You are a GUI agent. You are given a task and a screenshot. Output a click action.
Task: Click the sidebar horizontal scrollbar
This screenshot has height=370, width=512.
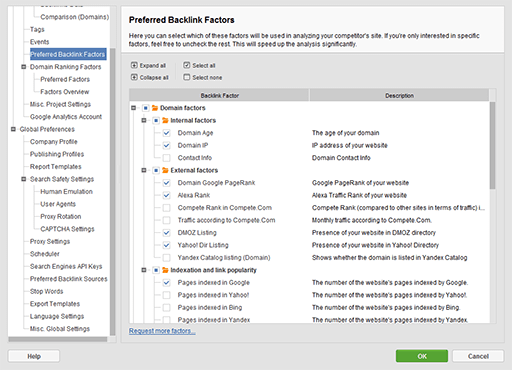pos(58,339)
